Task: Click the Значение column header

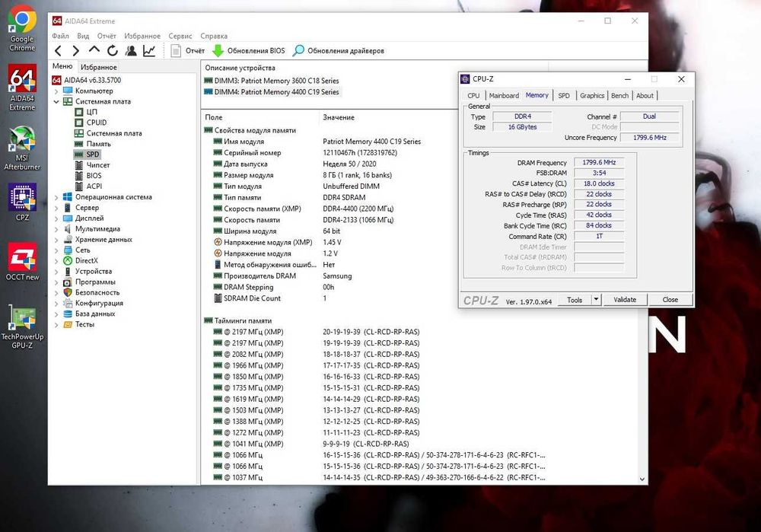Action: pos(339,117)
